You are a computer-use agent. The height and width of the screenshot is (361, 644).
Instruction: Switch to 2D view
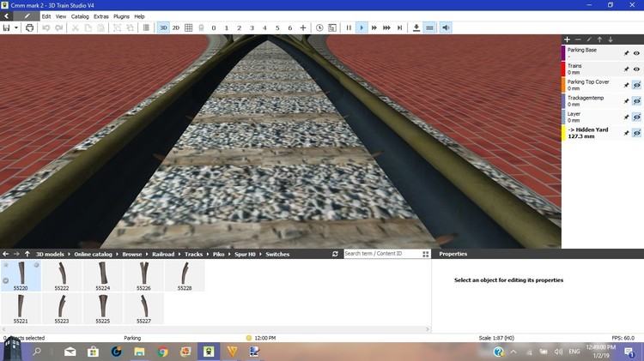click(x=176, y=28)
